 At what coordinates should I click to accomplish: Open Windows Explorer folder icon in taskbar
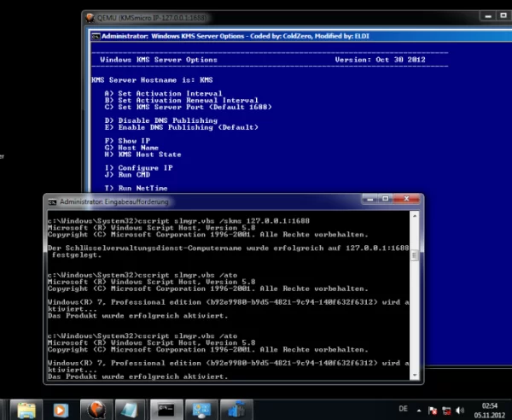click(28, 409)
